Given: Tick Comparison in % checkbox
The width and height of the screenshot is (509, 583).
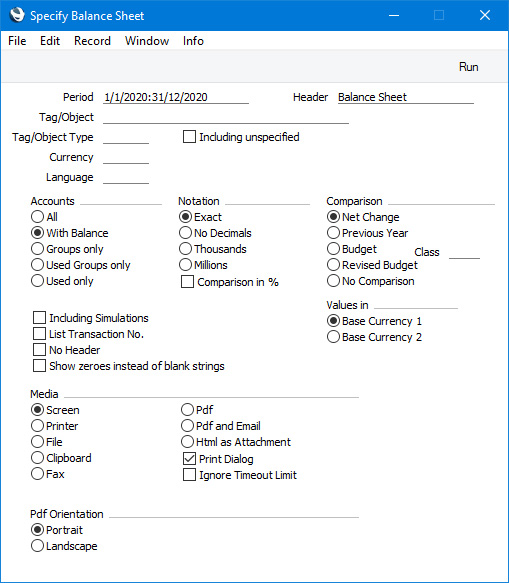Looking at the screenshot, I should (x=187, y=282).
